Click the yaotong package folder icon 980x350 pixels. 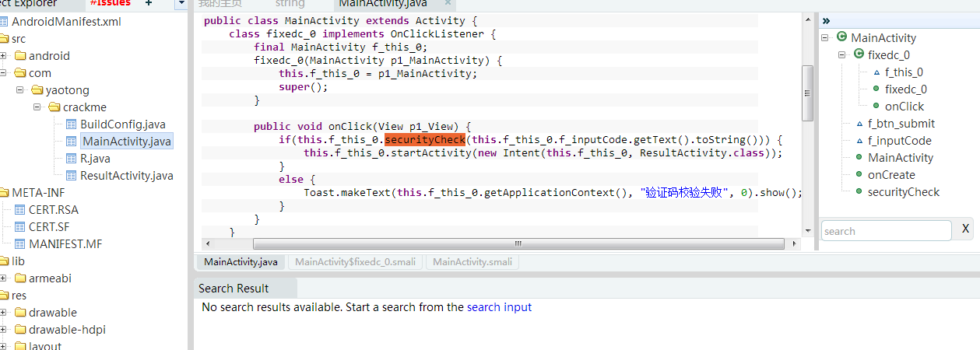point(37,90)
